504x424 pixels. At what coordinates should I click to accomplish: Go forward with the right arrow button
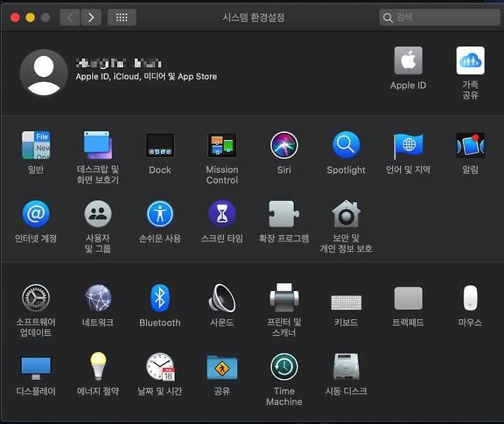point(91,17)
